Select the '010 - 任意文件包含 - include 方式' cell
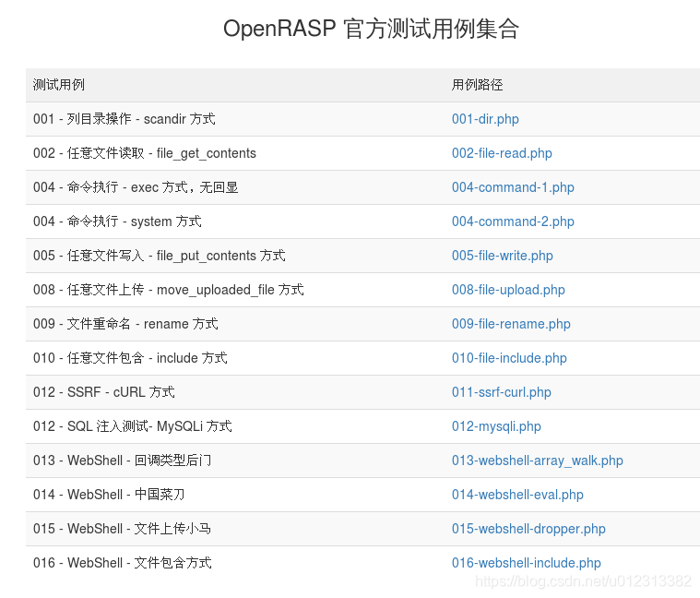This screenshot has height=598, width=700. click(235, 358)
